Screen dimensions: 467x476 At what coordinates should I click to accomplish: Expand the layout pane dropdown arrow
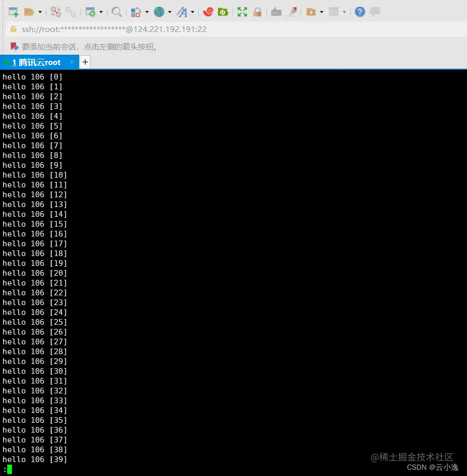[x=345, y=12]
